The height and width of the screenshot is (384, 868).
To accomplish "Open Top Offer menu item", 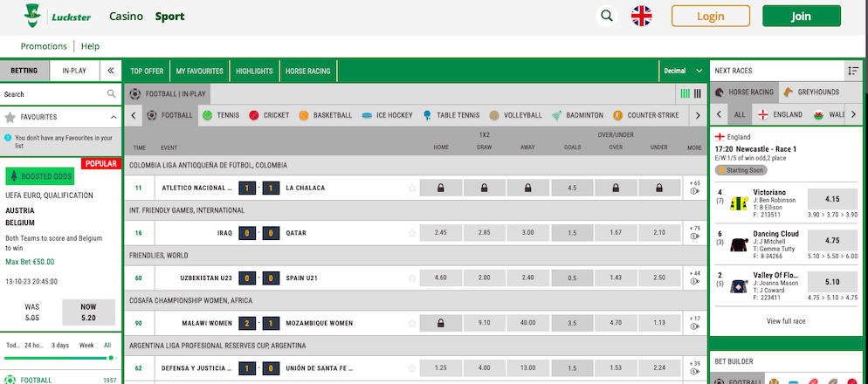I will tap(147, 71).
